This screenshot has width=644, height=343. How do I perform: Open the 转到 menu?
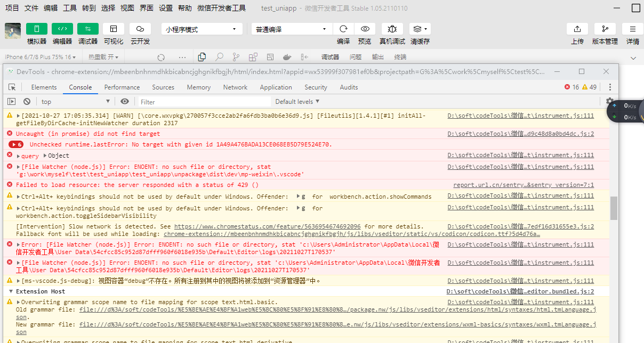coord(89,8)
